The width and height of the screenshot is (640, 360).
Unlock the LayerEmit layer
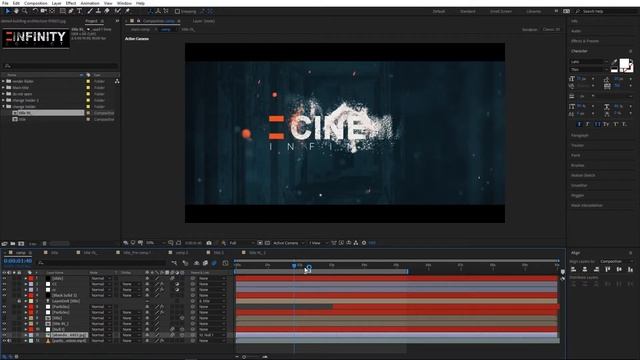click(19, 301)
